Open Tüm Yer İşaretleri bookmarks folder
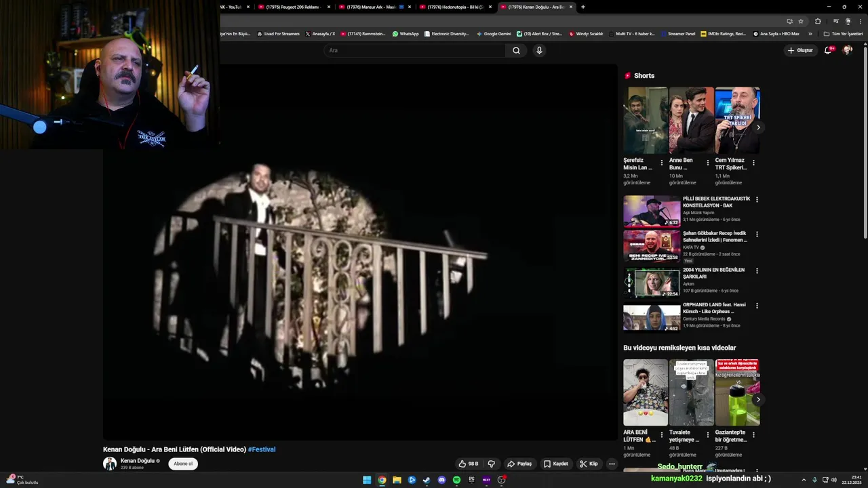 (x=843, y=34)
